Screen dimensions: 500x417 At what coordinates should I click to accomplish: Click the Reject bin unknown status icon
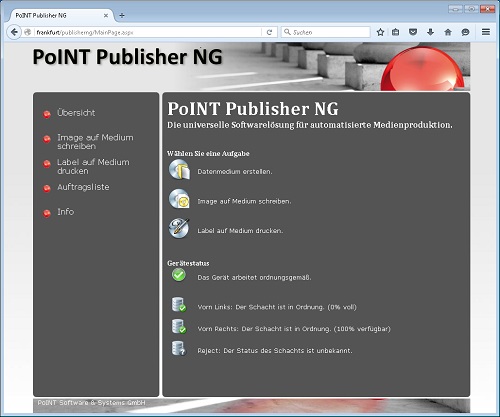point(179,348)
